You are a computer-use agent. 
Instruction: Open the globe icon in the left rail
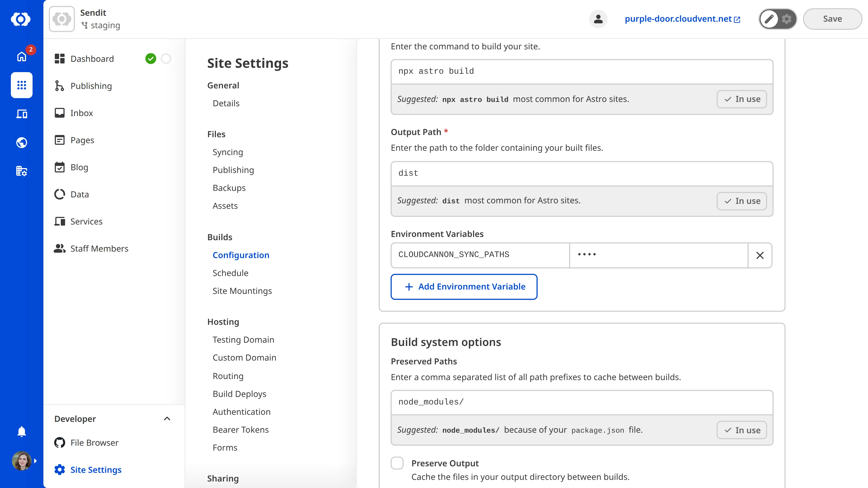pyautogui.click(x=21, y=142)
